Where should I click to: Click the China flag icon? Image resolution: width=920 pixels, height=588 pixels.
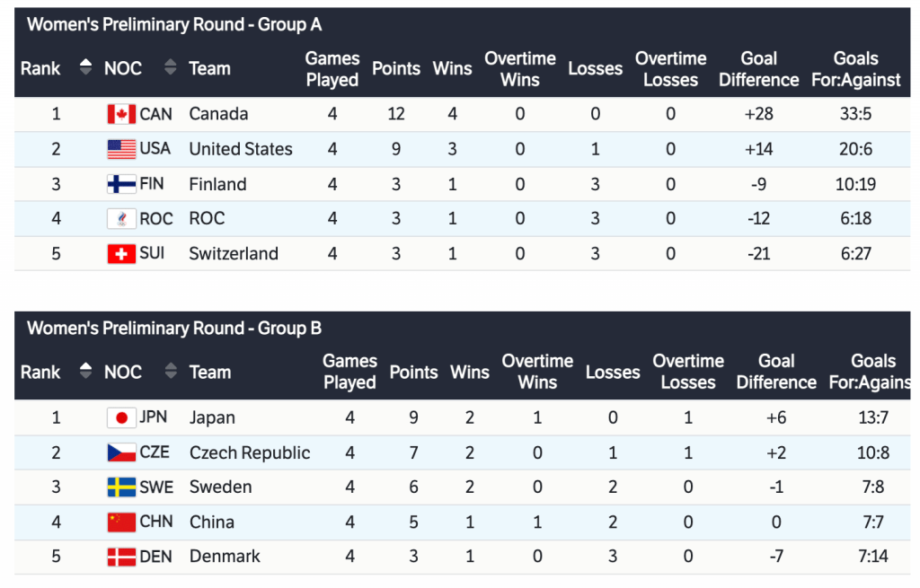pos(121,522)
